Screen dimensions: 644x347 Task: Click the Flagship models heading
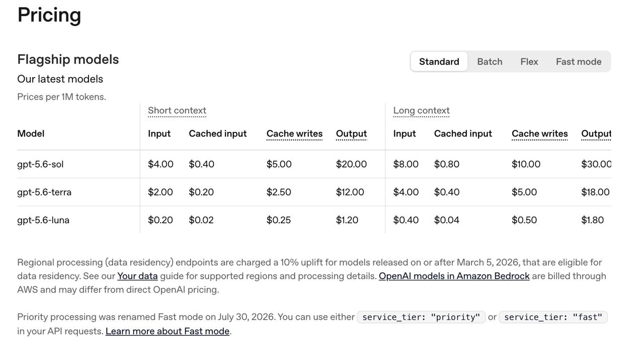(68, 59)
